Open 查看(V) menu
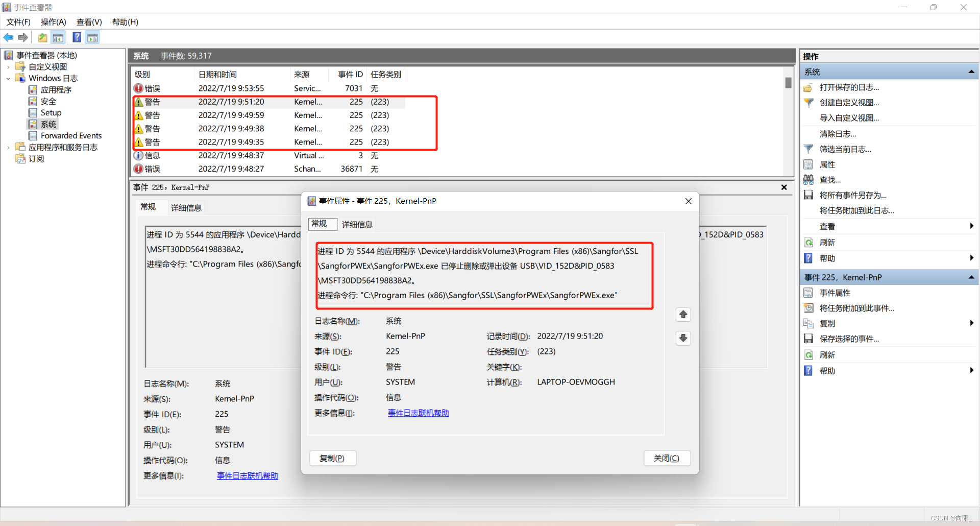 click(89, 22)
